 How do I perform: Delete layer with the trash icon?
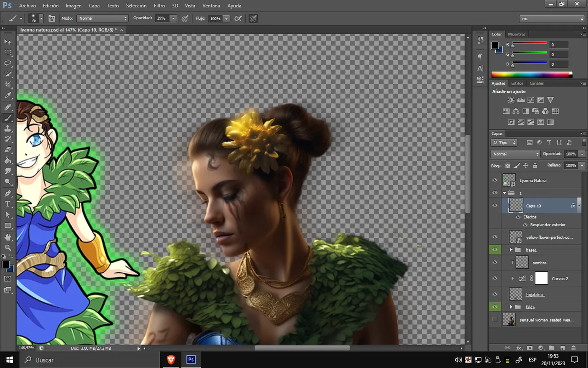click(573, 348)
